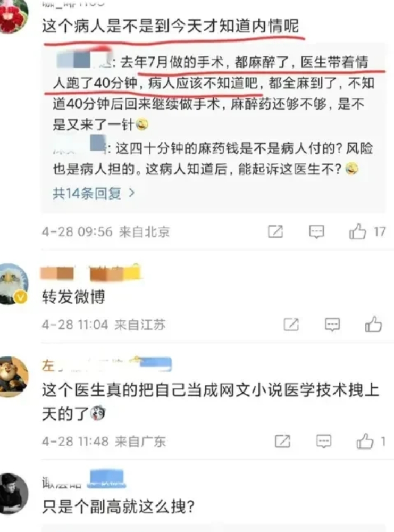This screenshot has height=532, width=394.
Task: Expand 共14条回复 thread
Action: pos(94,194)
